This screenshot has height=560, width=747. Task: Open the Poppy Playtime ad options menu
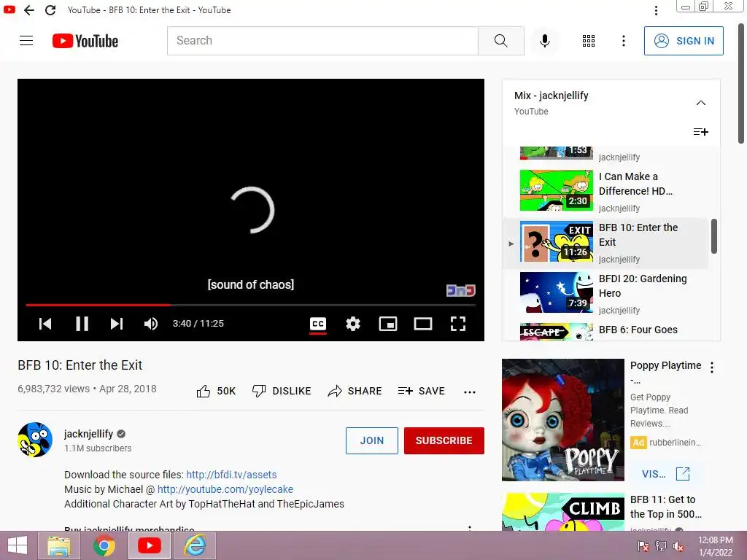(x=712, y=367)
